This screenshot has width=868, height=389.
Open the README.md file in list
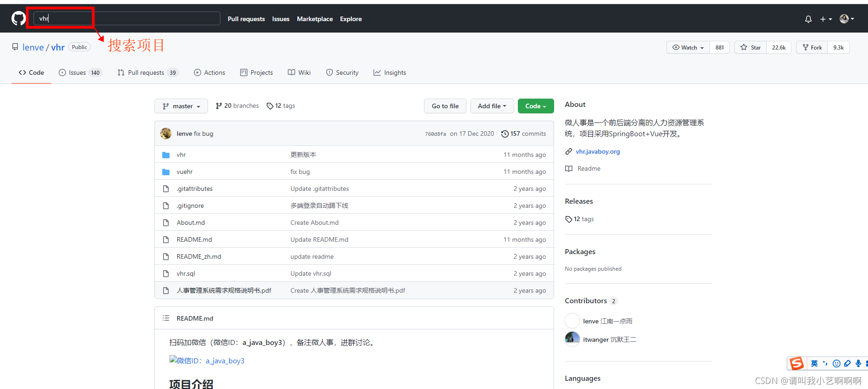click(x=194, y=239)
